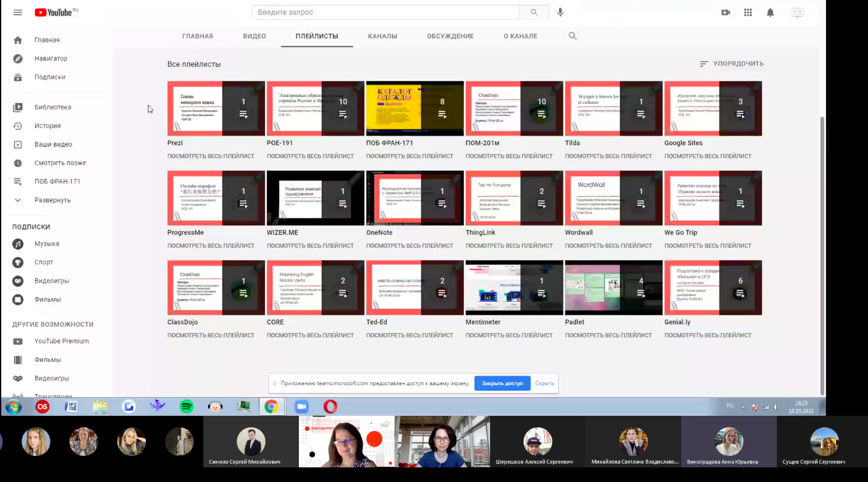868x482 pixels.
Task: Click the Zoom icon in the taskbar
Action: click(301, 407)
